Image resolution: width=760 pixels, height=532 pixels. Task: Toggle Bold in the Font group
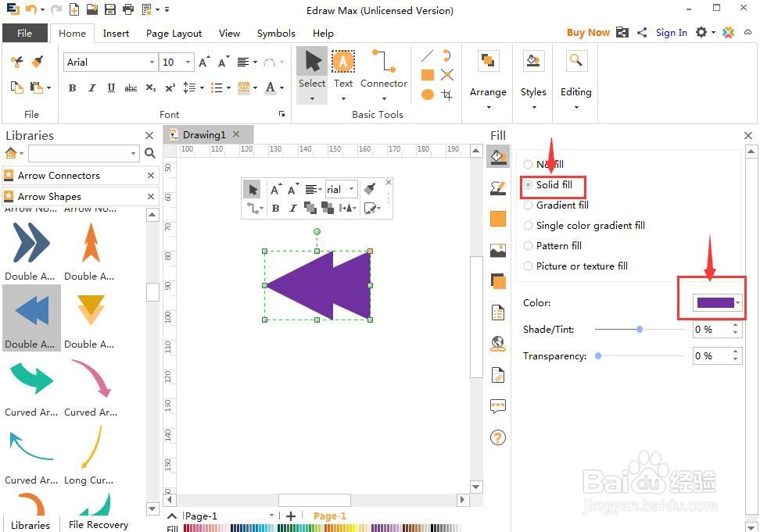pyautogui.click(x=72, y=87)
